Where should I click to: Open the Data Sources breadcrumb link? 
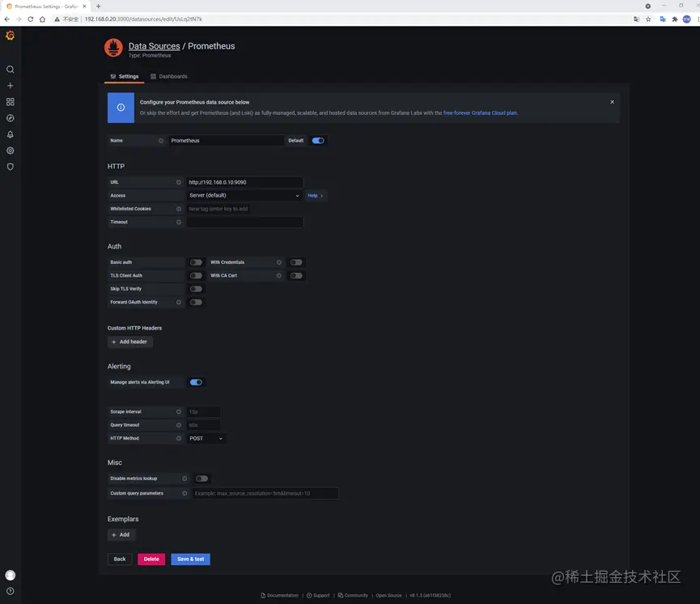pyautogui.click(x=154, y=46)
